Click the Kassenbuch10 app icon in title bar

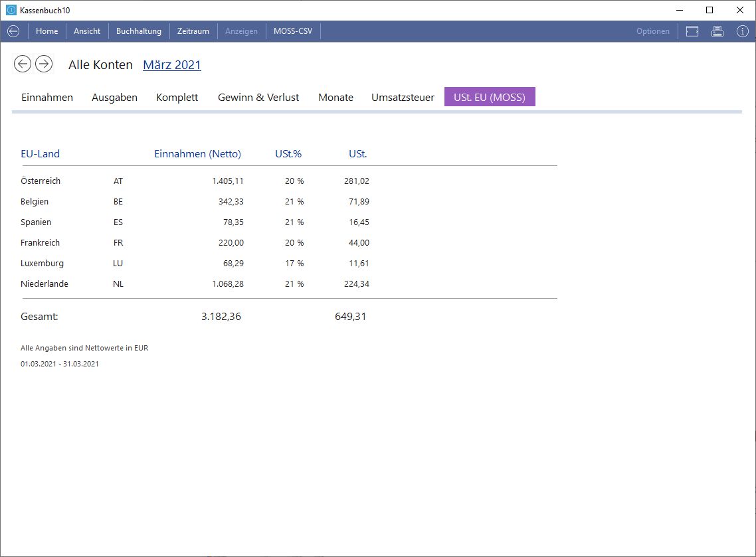[x=11, y=10]
